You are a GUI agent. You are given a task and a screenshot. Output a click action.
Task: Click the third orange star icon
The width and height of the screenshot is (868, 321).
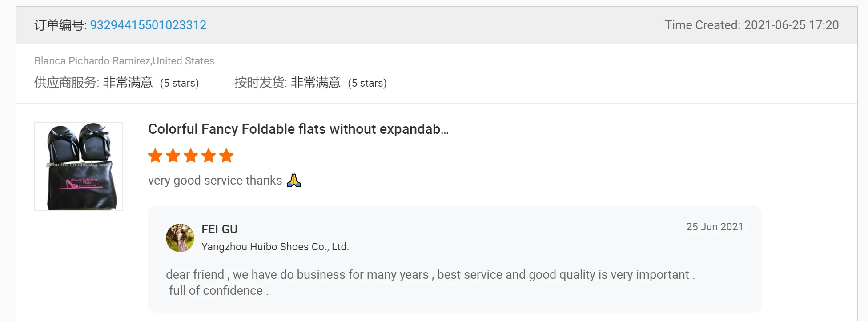191,156
